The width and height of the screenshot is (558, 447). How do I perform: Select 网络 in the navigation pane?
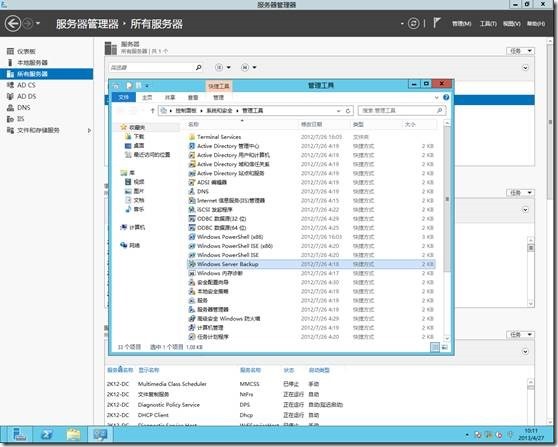135,246
